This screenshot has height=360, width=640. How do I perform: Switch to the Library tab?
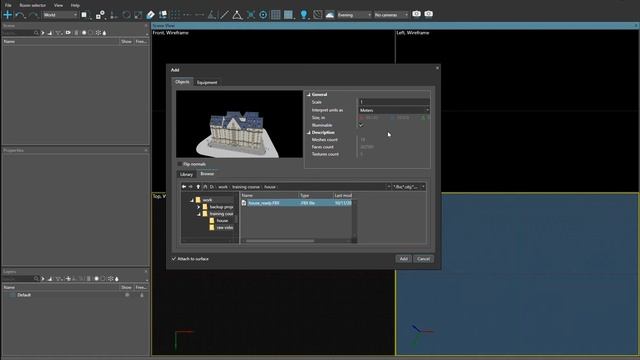point(186,174)
